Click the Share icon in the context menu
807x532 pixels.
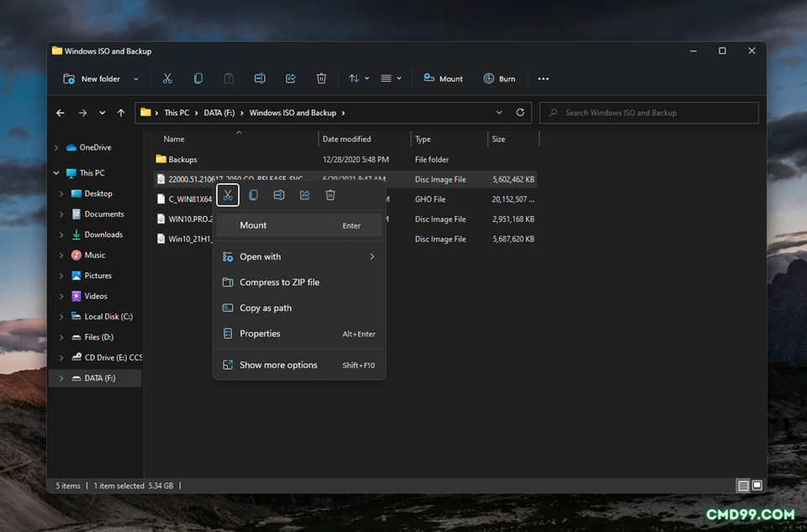[304, 195]
